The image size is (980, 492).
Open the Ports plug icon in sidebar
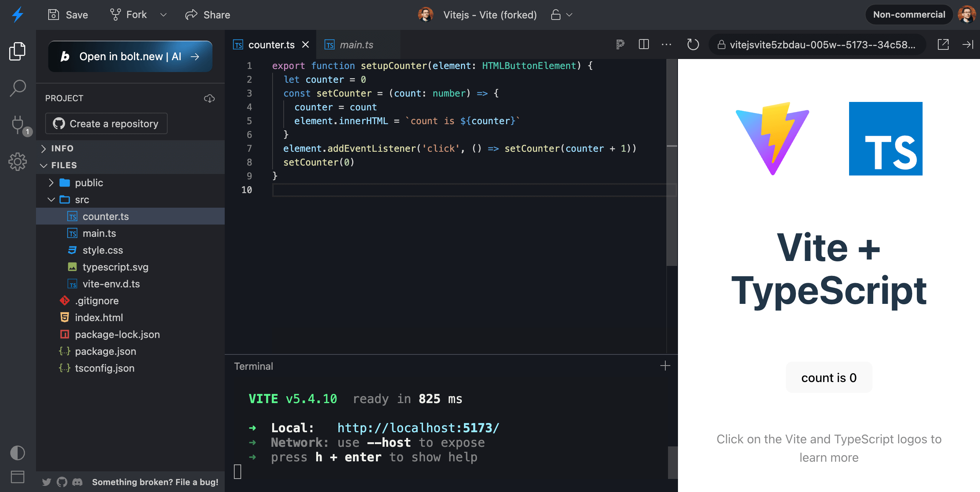[x=18, y=125]
